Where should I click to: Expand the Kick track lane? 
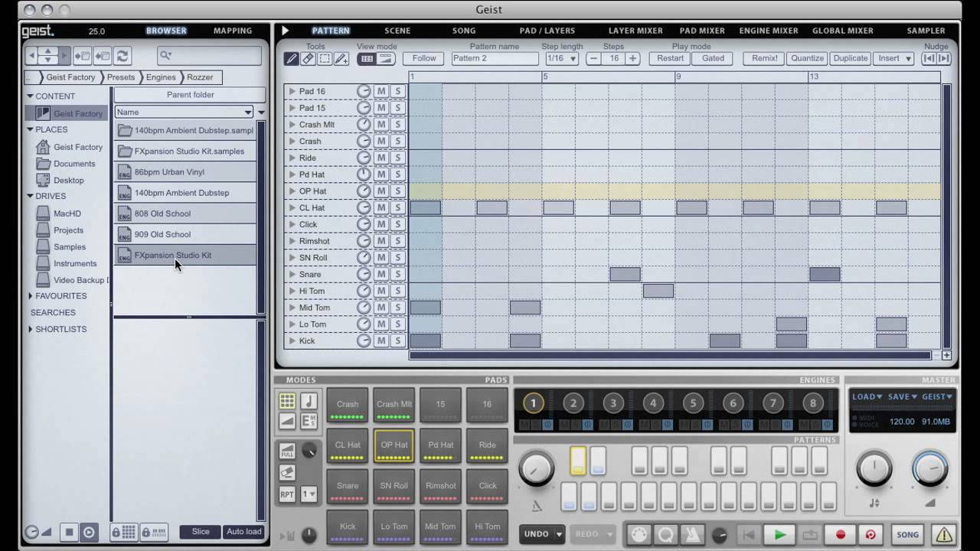pos(292,341)
